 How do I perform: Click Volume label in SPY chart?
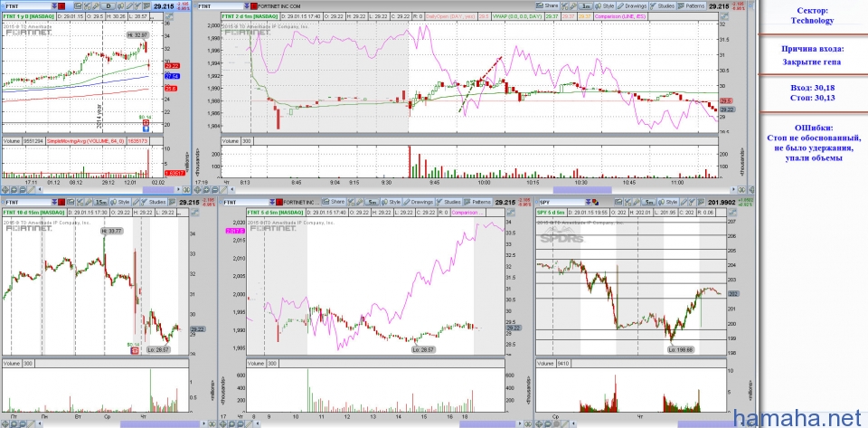tap(545, 364)
